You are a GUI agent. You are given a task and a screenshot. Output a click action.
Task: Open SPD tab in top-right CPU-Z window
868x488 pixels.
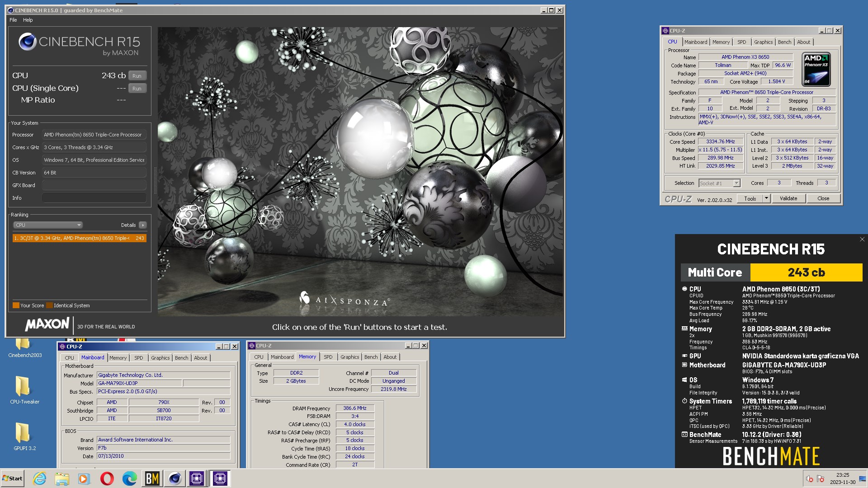point(741,42)
